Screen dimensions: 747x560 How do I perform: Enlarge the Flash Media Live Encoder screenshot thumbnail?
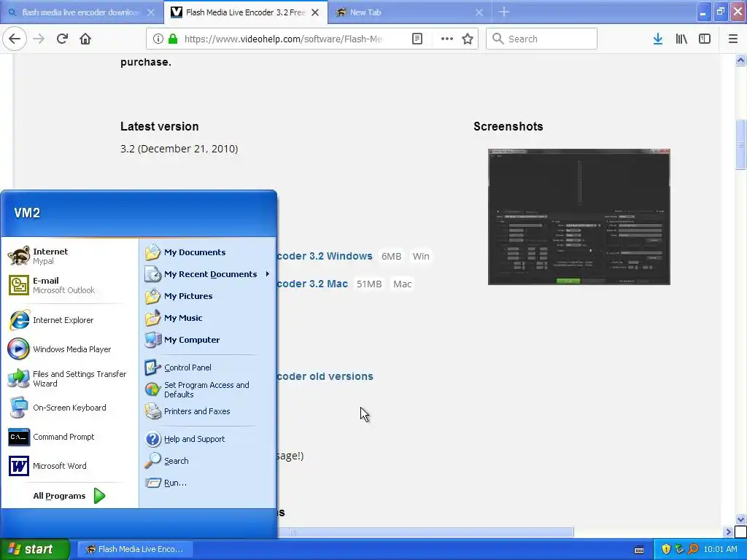tap(578, 217)
